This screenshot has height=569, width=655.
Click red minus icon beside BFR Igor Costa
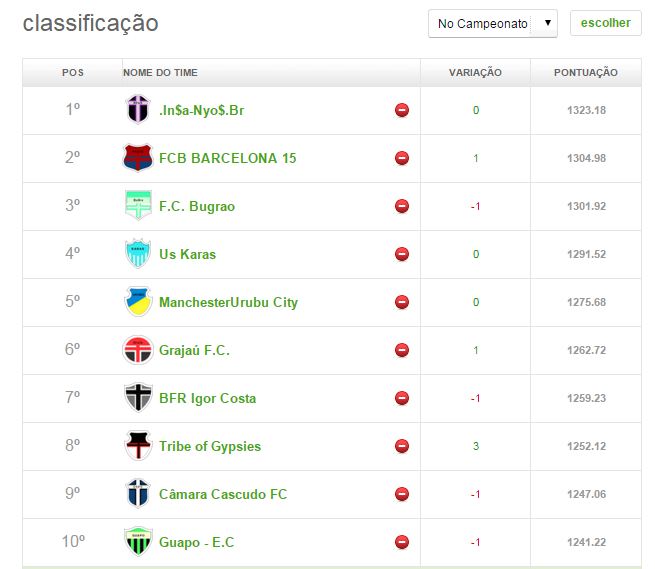point(402,398)
